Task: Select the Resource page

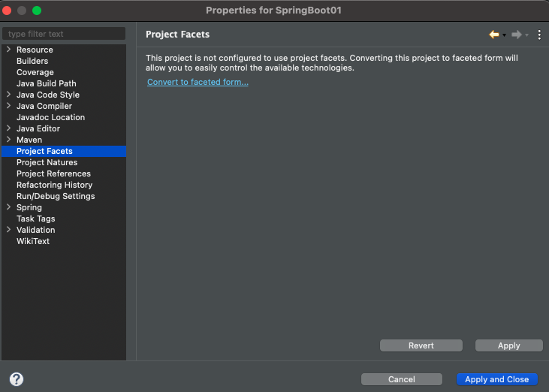Action: coord(35,50)
